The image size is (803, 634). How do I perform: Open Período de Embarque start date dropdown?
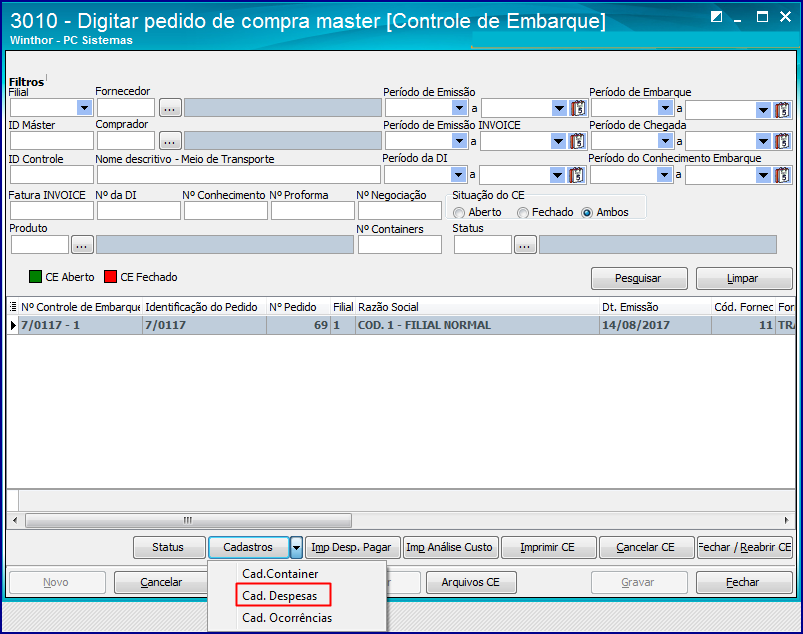[665, 108]
